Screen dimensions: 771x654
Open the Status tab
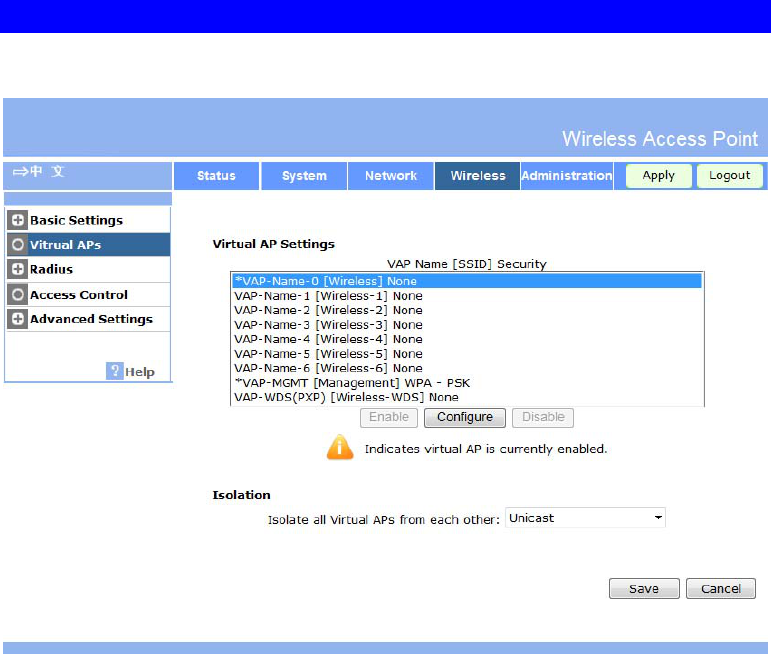(x=216, y=176)
